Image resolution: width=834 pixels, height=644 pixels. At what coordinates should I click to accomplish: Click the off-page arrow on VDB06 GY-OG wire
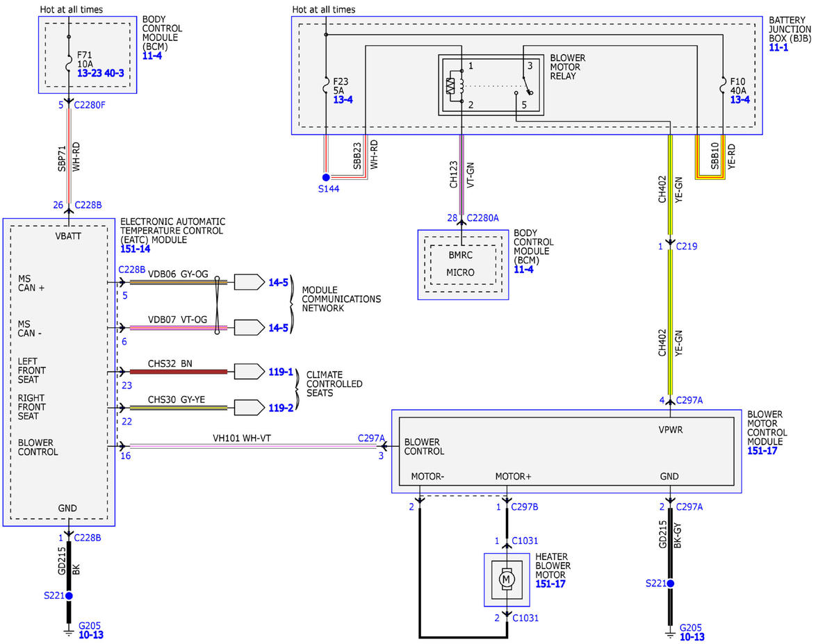(249, 282)
